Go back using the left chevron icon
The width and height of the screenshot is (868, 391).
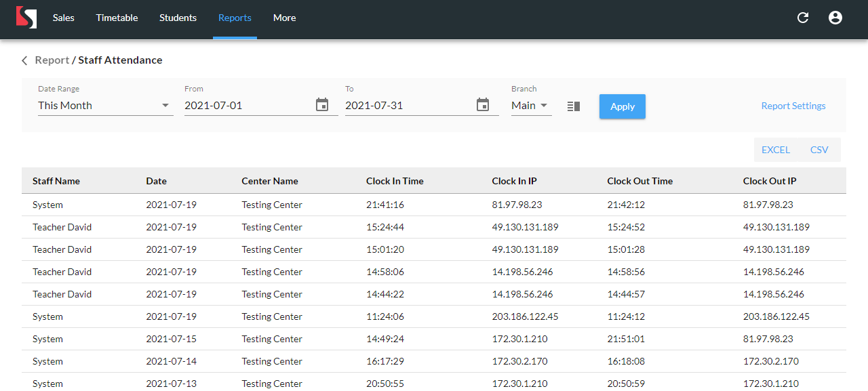tap(24, 60)
